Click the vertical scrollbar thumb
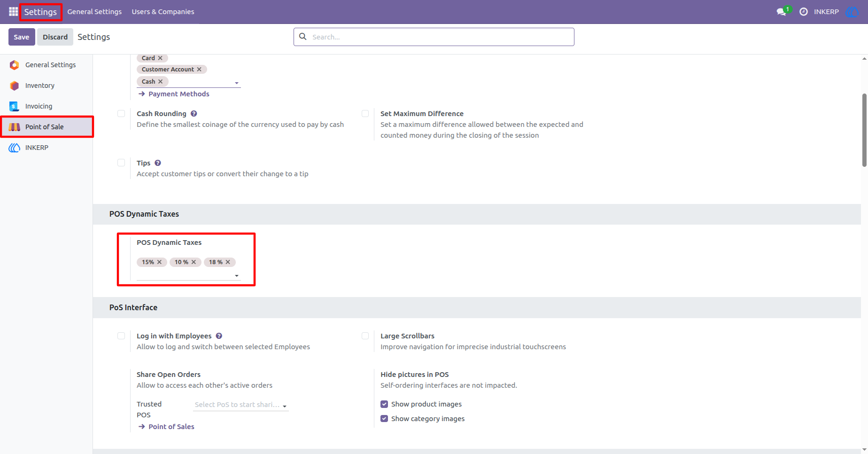This screenshot has width=868, height=454. pos(864,130)
